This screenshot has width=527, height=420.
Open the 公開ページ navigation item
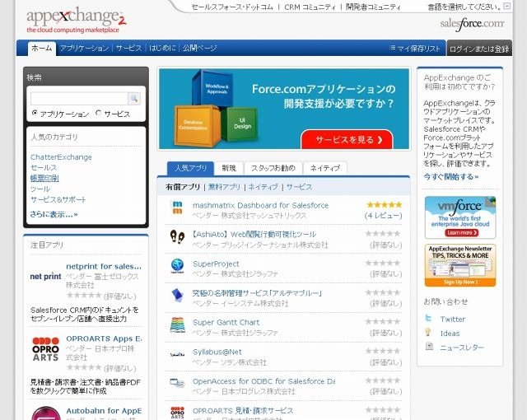[199, 48]
